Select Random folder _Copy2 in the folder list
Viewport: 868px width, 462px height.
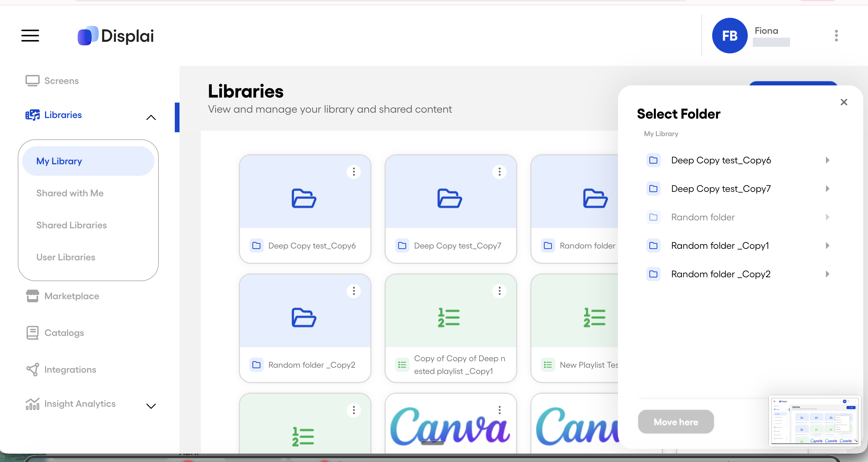[721, 274]
